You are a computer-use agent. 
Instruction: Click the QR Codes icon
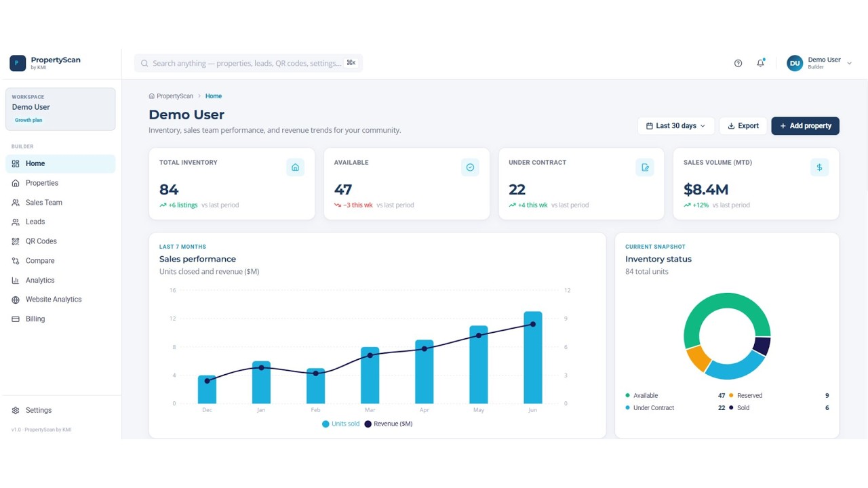pos(16,241)
